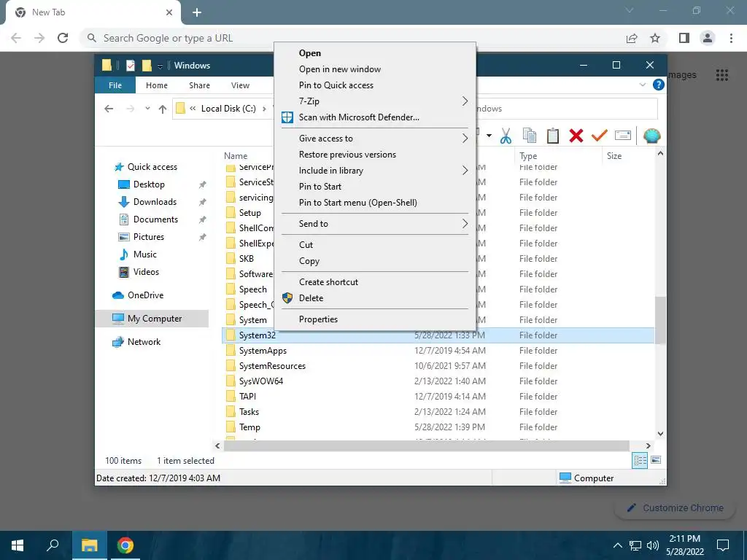This screenshot has height=560, width=747.
Task: Click the File Explorer taskbar icon
Action: click(89, 545)
